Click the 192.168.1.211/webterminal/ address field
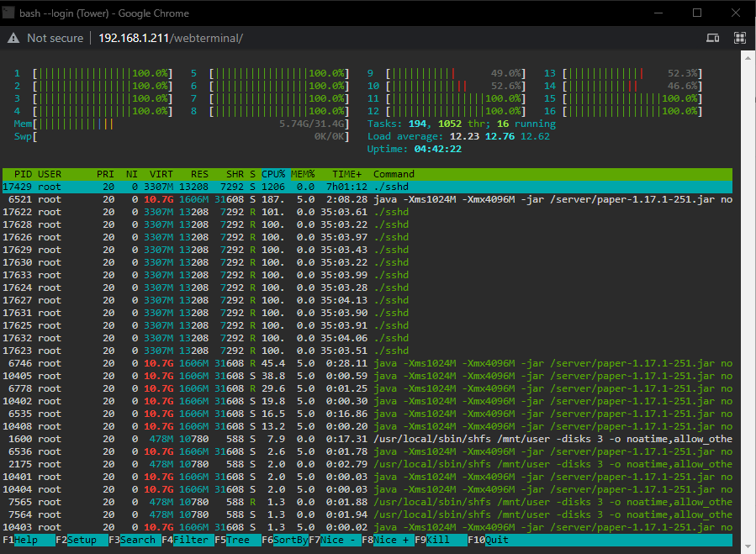The image size is (756, 554). 171,38
